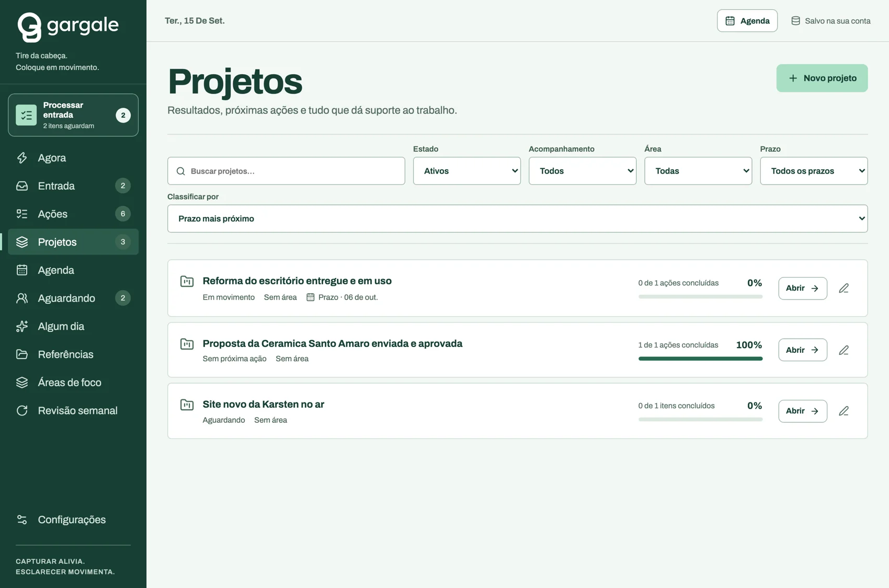Click the Processar entrada card
This screenshot has height=588, width=889.
tap(73, 115)
